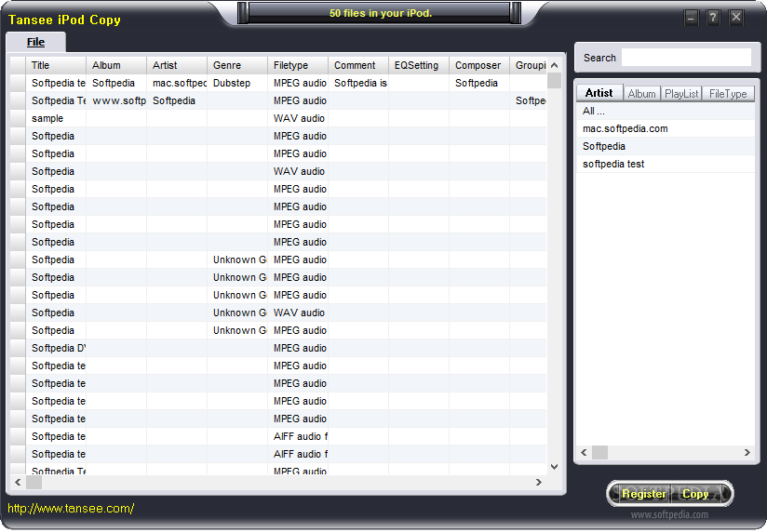
Task: Open the tansee.com website link
Action: click(x=71, y=509)
